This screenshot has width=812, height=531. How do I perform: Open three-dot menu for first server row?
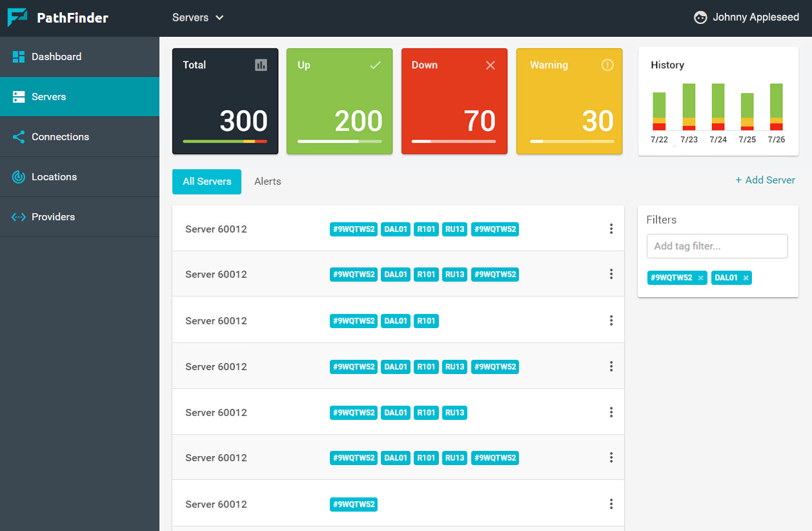611,229
